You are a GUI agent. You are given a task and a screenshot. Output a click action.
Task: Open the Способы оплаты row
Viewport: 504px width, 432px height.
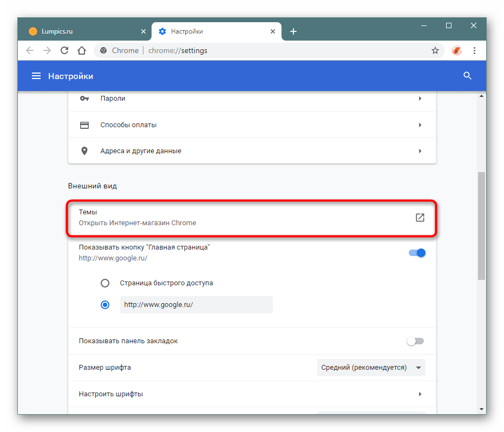click(252, 125)
